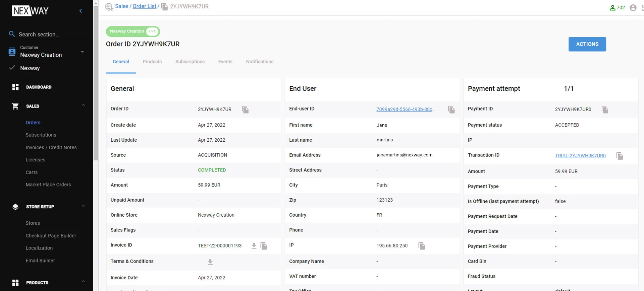Switch to the Events tab
Screen dimensions: 644x291
225,62
